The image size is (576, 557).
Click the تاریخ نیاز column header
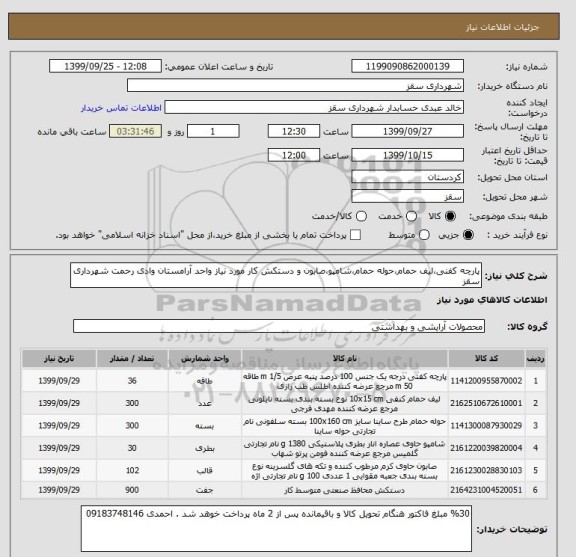[59, 359]
